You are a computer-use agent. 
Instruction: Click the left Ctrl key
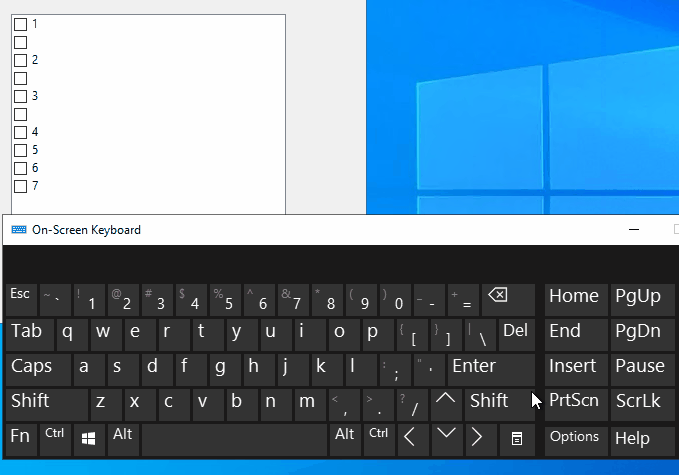click(x=55, y=439)
